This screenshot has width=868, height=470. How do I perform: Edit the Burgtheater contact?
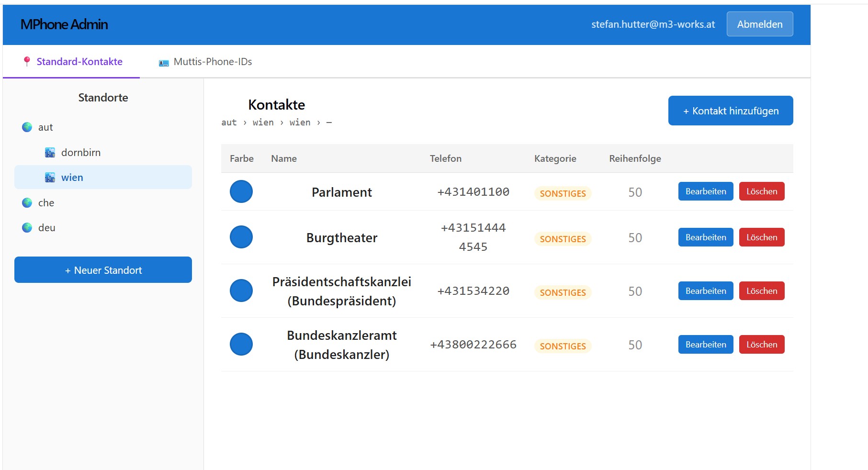pos(706,237)
